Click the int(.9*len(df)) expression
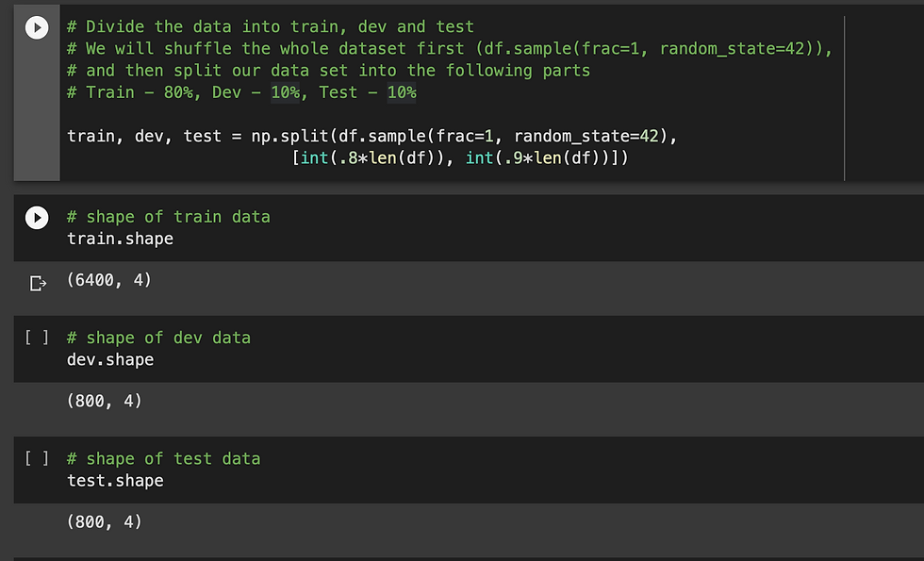The height and width of the screenshot is (561, 924). coord(541,158)
